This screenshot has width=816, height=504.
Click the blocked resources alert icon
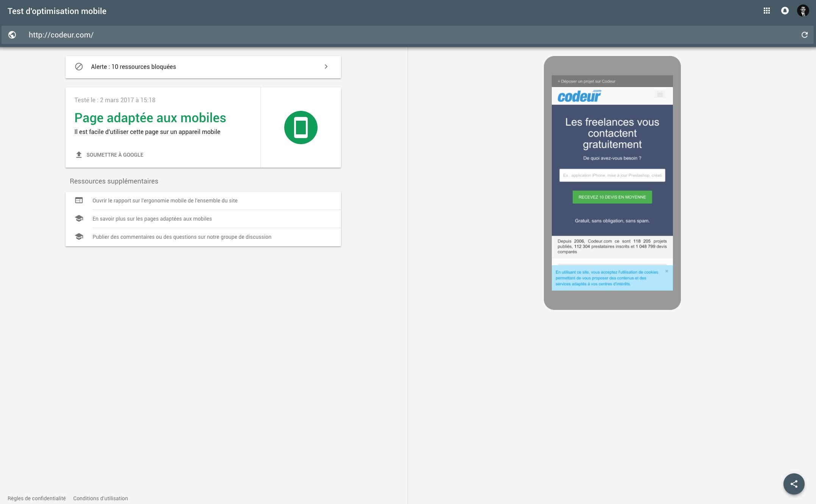(79, 67)
